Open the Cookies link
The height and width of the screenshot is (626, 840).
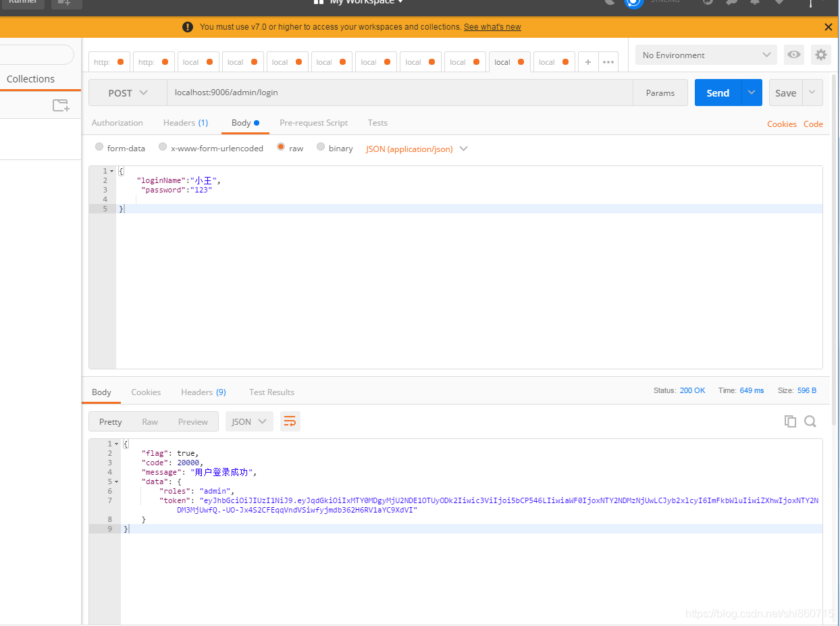click(782, 124)
